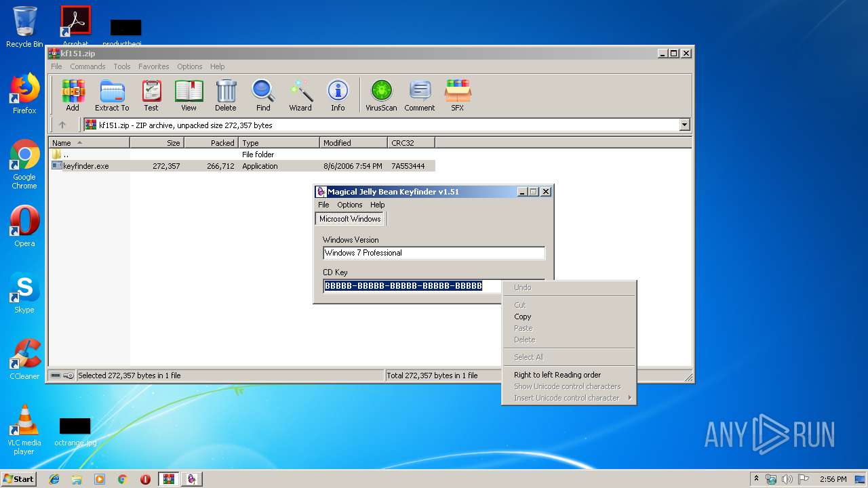Viewport: 868px width, 488px height.
Task: Click the status bar disk-key icon
Action: [x=62, y=375]
